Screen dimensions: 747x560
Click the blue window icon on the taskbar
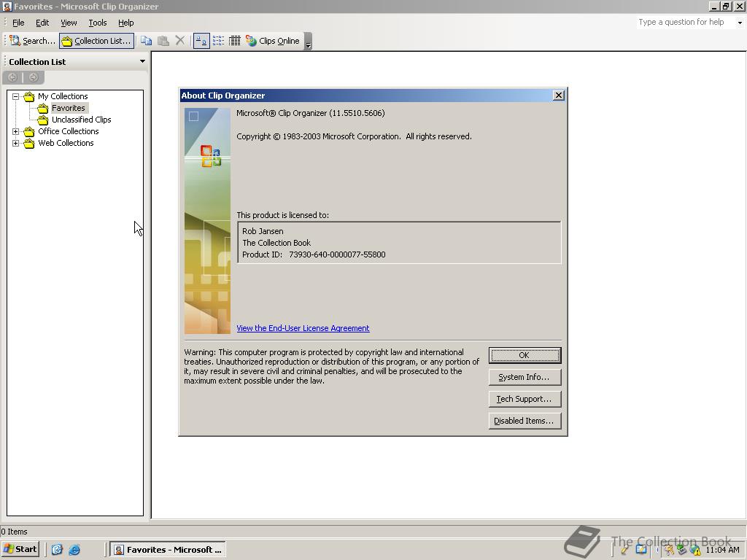coord(642,550)
